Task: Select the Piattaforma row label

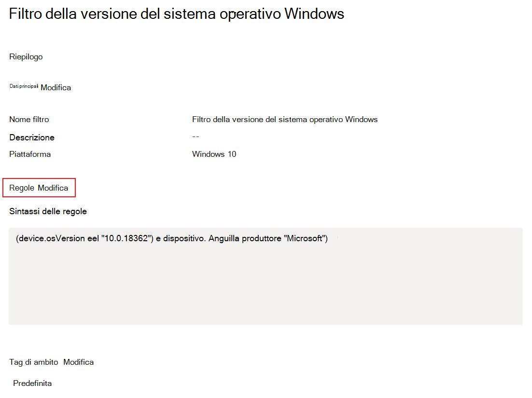Action: (30, 154)
